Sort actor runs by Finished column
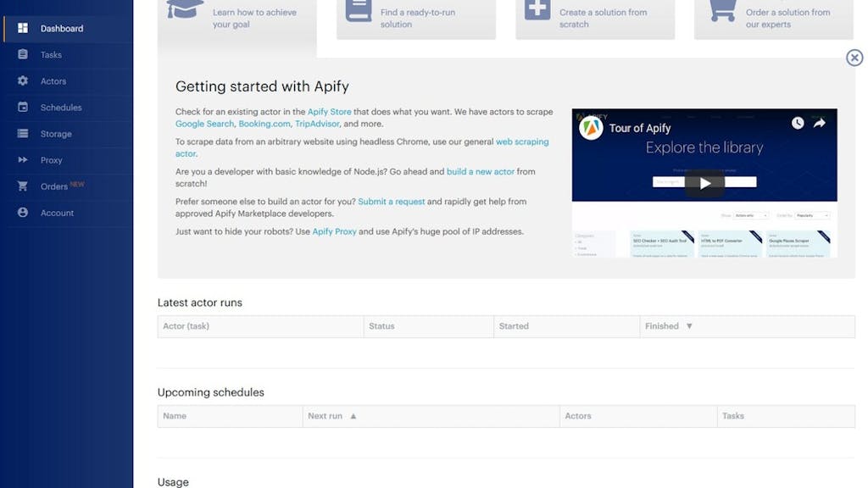This screenshot has height=488, width=868. tap(747, 326)
